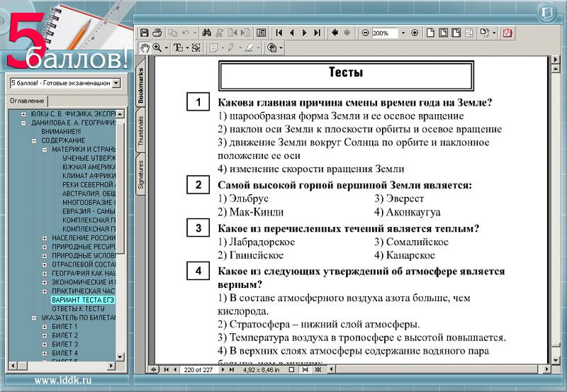Click tree panel scrollbar down arrow
This screenshot has width=567, height=392.
tap(120, 357)
